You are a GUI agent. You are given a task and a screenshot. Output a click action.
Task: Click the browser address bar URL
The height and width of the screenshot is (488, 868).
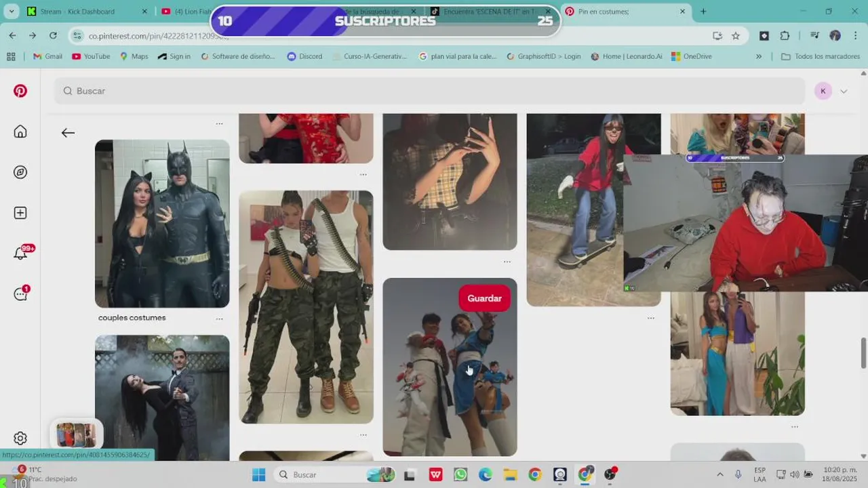click(x=158, y=36)
